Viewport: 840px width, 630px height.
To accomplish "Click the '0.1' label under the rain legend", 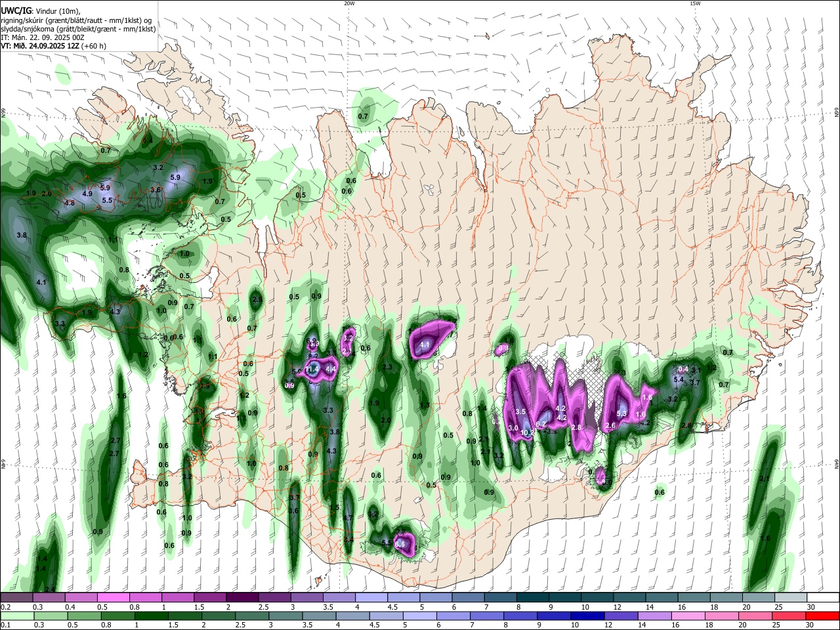I will pyautogui.click(x=5, y=625).
